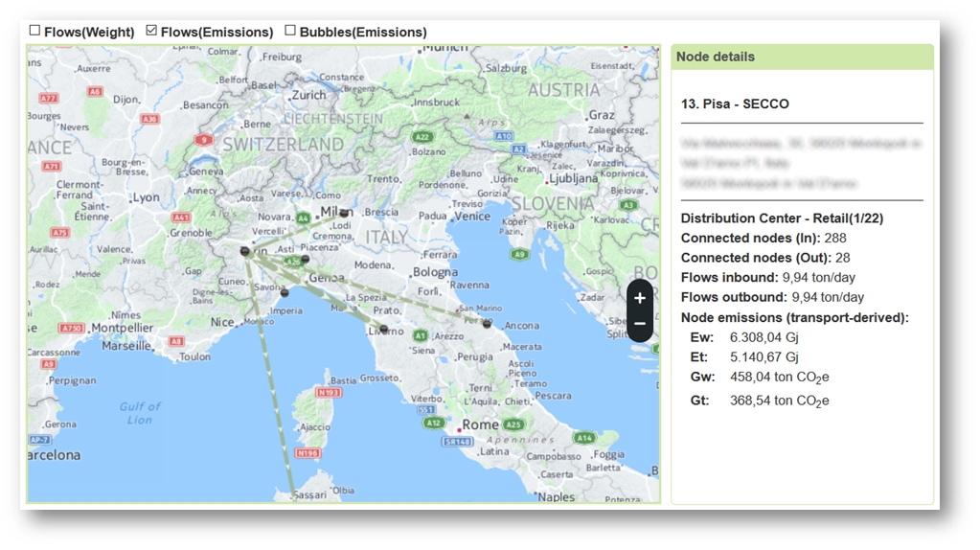Select the hub node marker at Turin
Viewport: 980px width, 550px height.
pyautogui.click(x=245, y=252)
